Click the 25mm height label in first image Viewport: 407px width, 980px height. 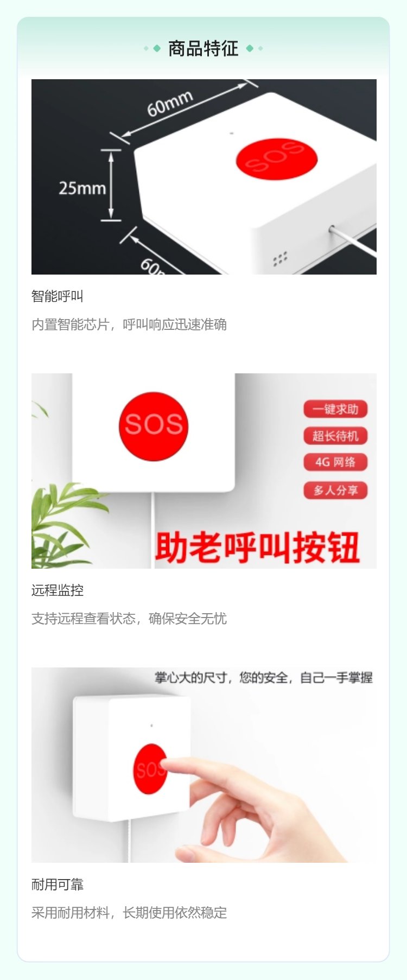pyautogui.click(x=82, y=188)
